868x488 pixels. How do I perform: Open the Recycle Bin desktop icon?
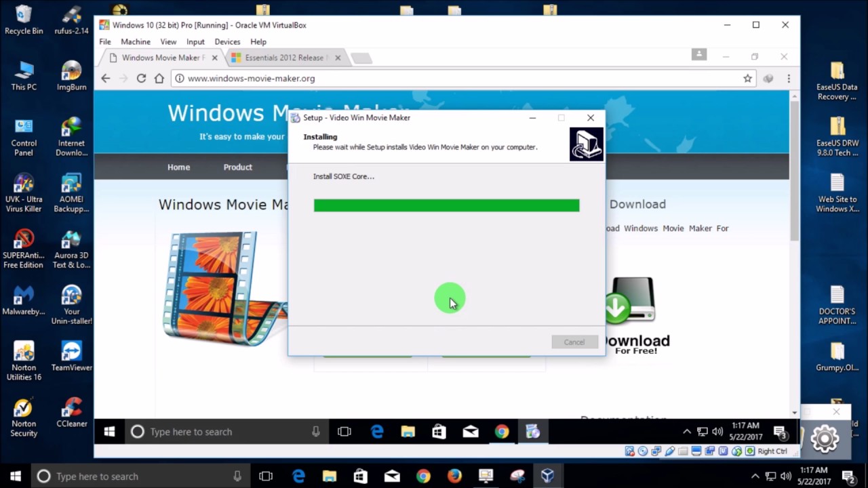[23, 19]
